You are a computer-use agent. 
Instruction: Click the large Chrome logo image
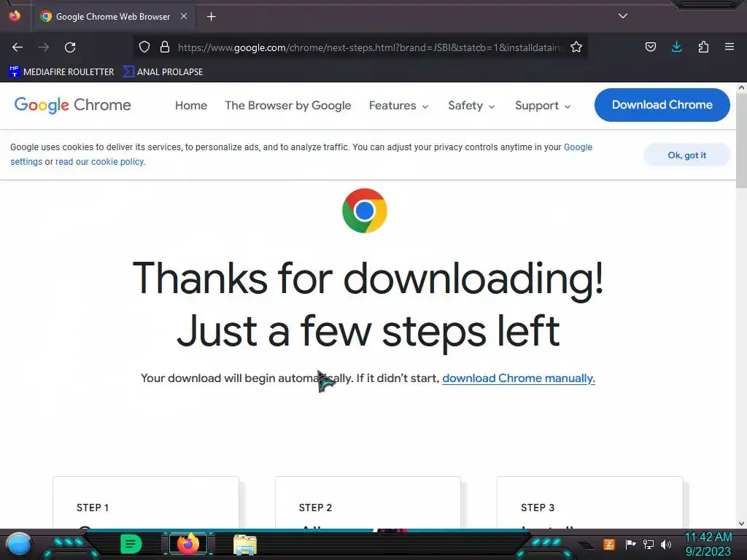pos(365,211)
